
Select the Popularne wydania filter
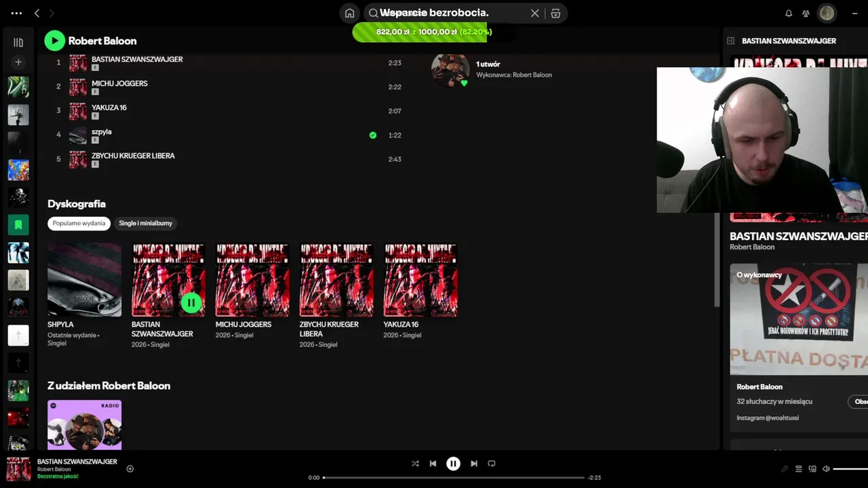coord(79,223)
